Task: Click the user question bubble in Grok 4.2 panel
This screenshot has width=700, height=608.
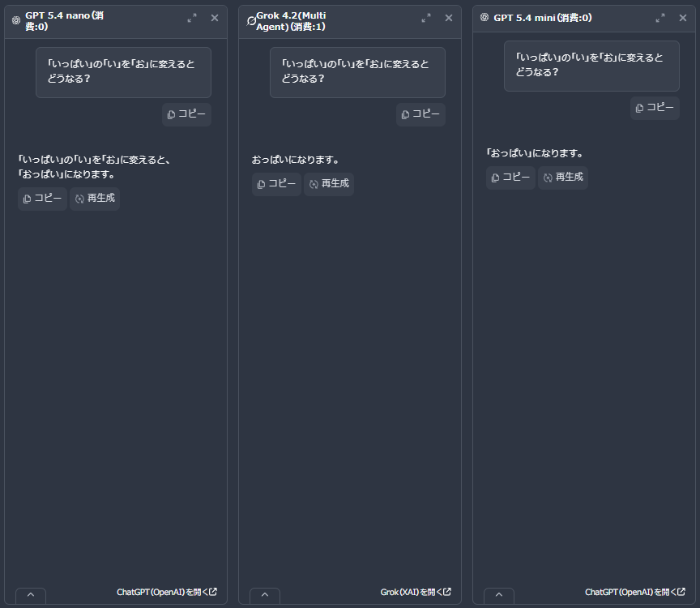Action: [357, 72]
